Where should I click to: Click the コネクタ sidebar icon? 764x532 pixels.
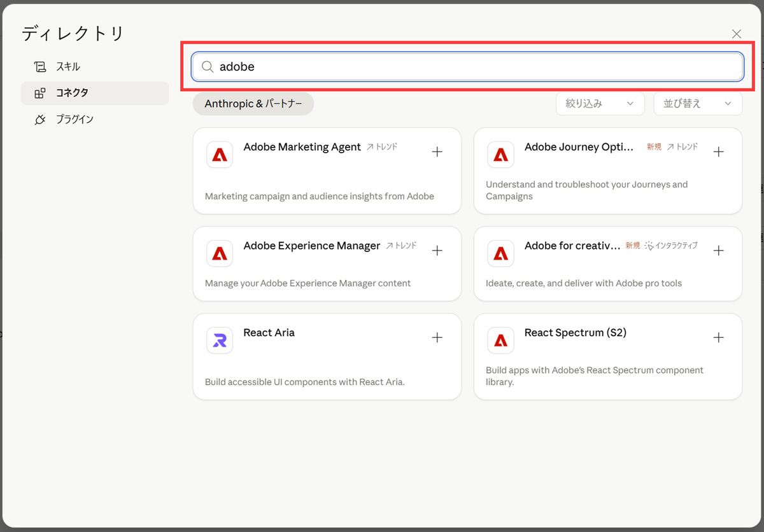point(40,93)
